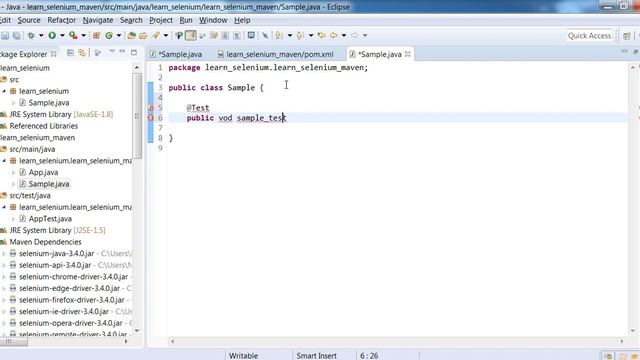Toggle Link with Editor in Package Explorer
Image resolution: width=640 pixels, height=360 pixels.
82,53
